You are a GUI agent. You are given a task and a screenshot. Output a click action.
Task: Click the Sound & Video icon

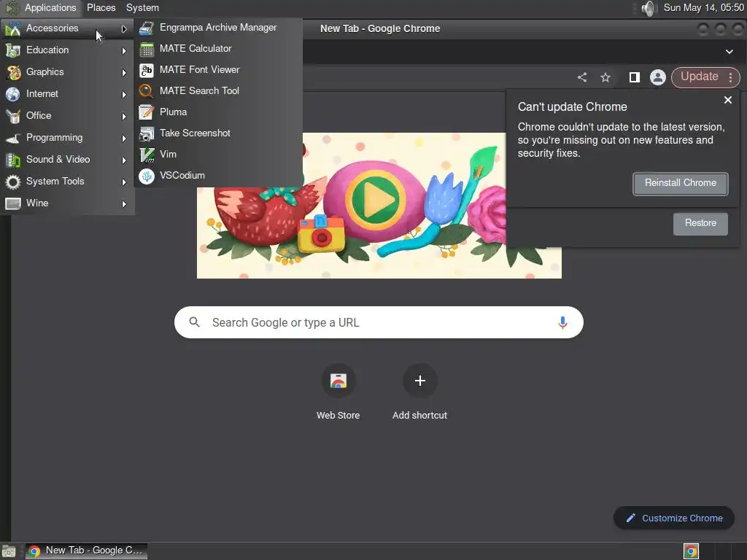(x=13, y=160)
